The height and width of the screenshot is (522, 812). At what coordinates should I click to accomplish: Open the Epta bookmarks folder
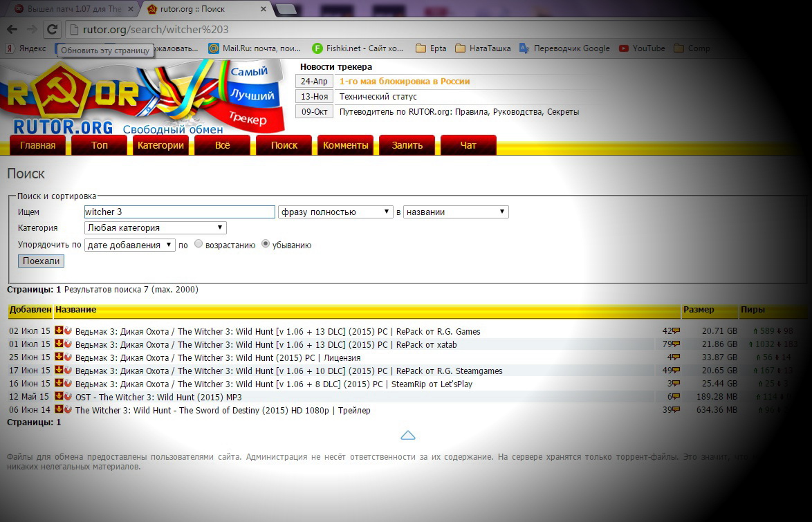431,48
